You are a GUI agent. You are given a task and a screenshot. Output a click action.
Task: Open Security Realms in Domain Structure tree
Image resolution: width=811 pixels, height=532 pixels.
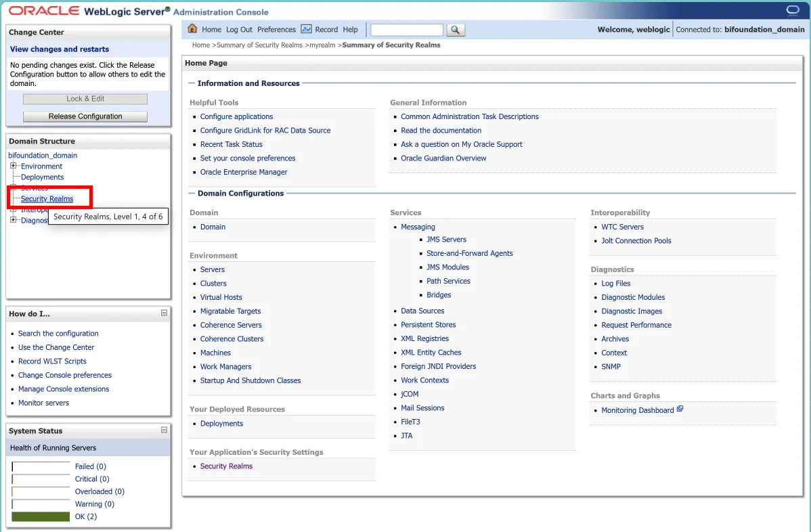(x=47, y=198)
